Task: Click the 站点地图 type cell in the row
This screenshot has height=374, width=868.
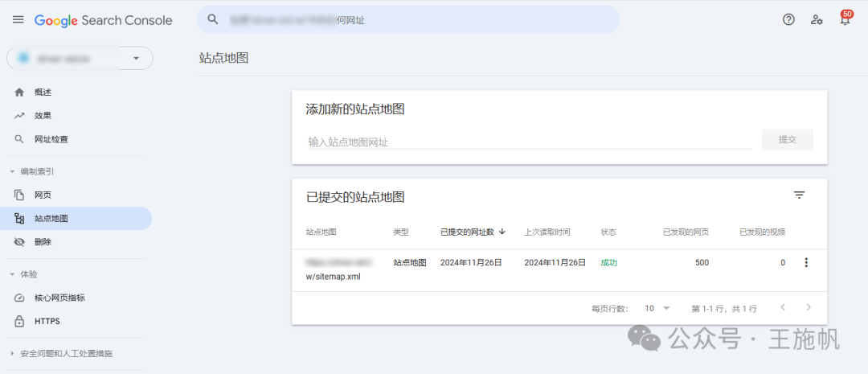Action: click(x=410, y=263)
